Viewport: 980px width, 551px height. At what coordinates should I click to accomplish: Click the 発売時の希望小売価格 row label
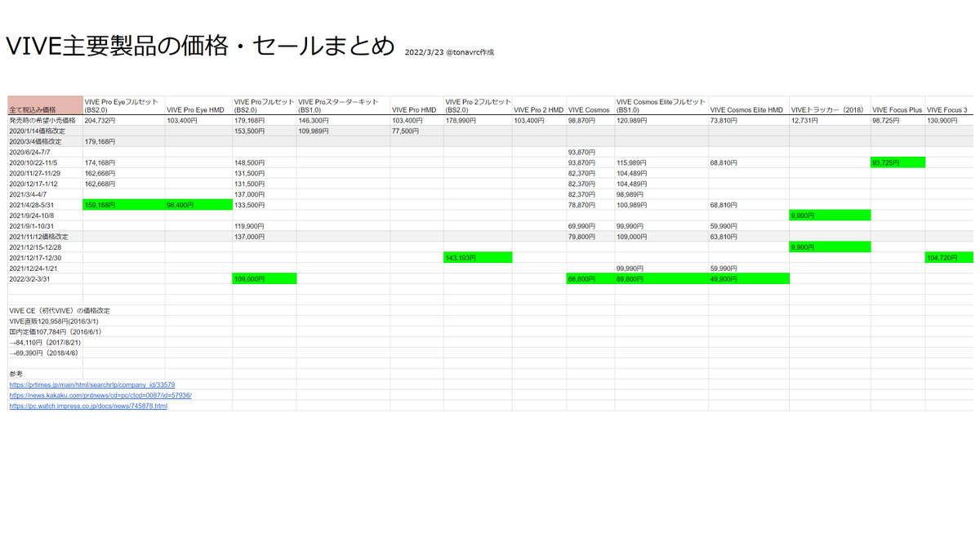[x=46, y=120]
